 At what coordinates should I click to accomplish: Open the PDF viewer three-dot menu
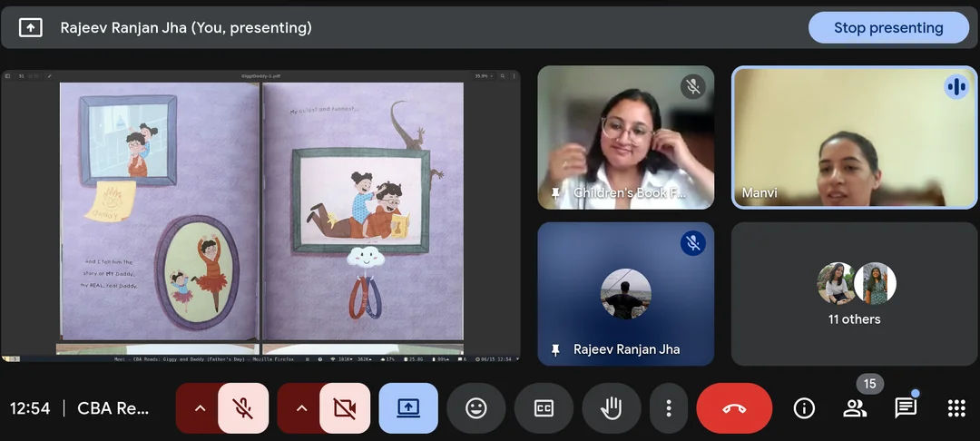[x=514, y=76]
